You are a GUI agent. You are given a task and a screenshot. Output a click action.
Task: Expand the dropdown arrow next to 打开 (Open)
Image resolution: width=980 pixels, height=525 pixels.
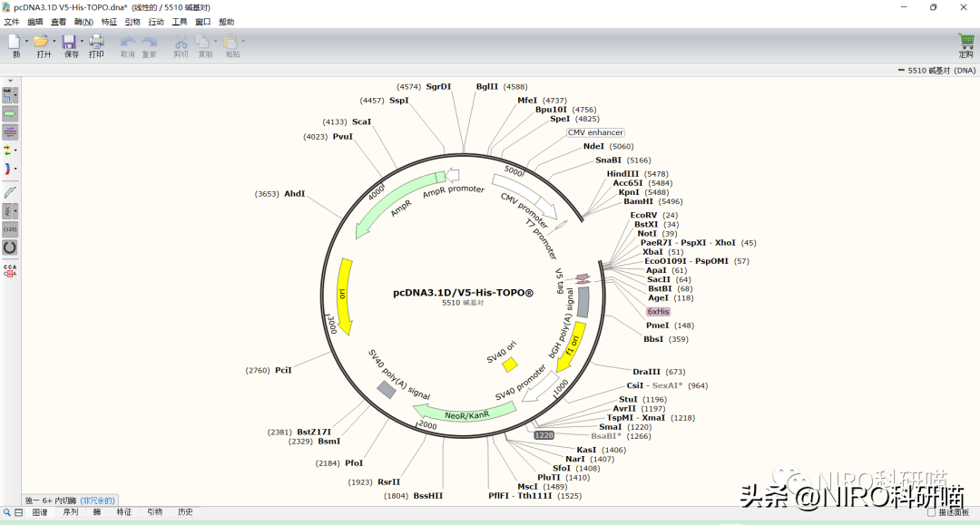pyautogui.click(x=54, y=42)
